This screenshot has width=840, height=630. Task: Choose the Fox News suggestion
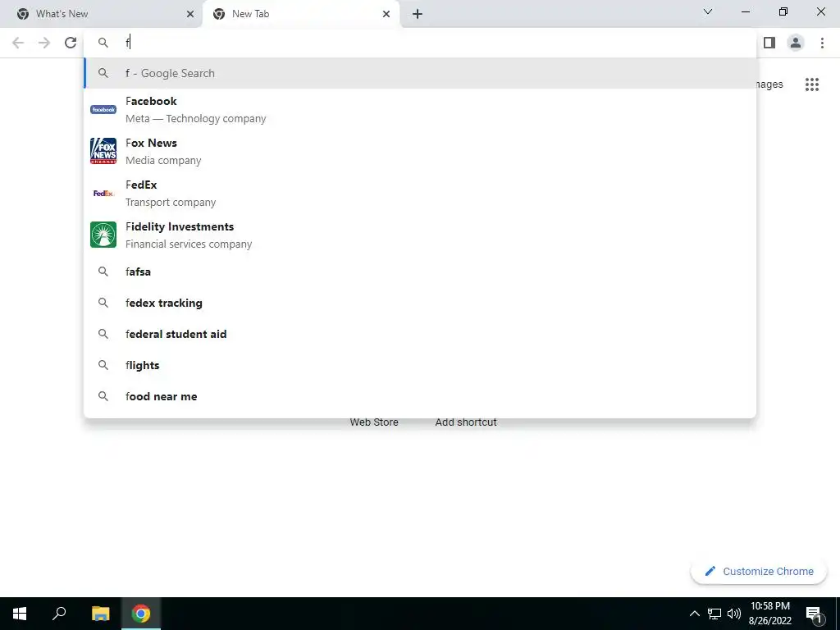[420, 152]
